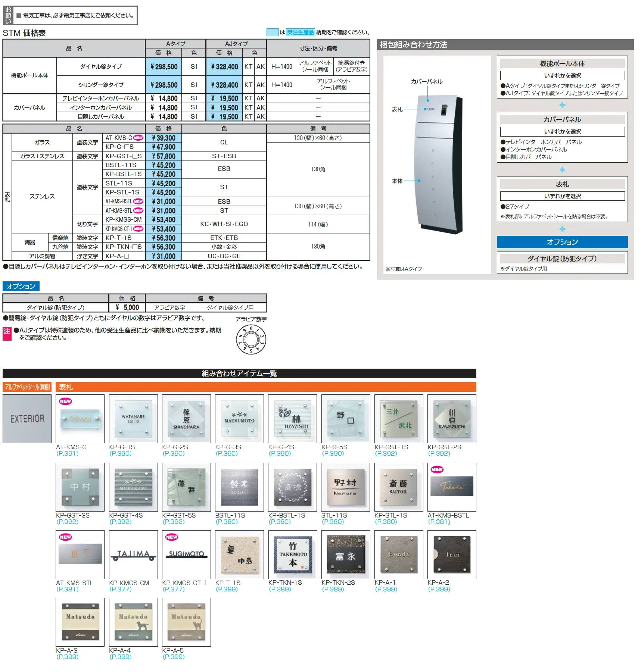Click the orange 表札 section header
Screen dimensions: 641x672
pyautogui.click(x=266, y=387)
